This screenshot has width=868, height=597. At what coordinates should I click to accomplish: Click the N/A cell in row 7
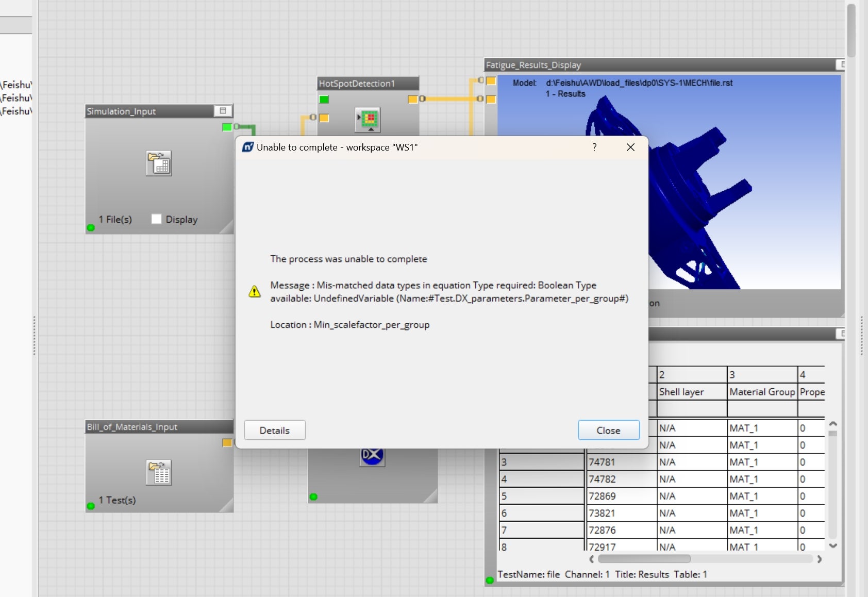click(692, 530)
